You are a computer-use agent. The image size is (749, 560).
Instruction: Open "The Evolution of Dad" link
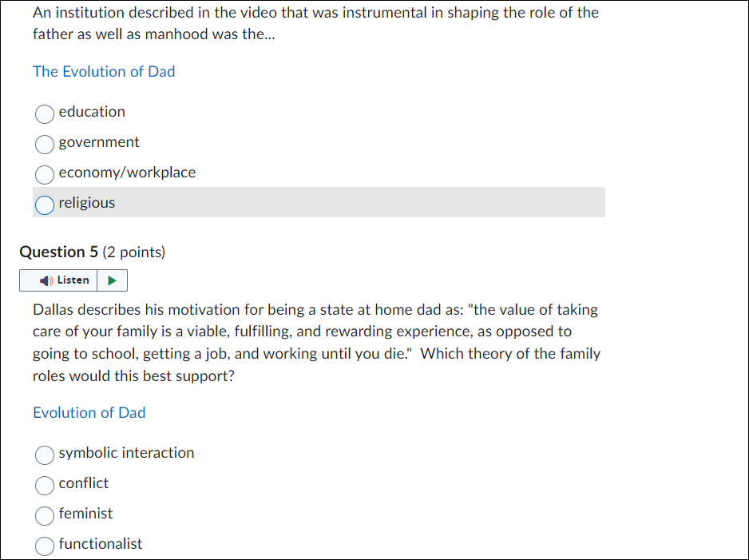104,71
